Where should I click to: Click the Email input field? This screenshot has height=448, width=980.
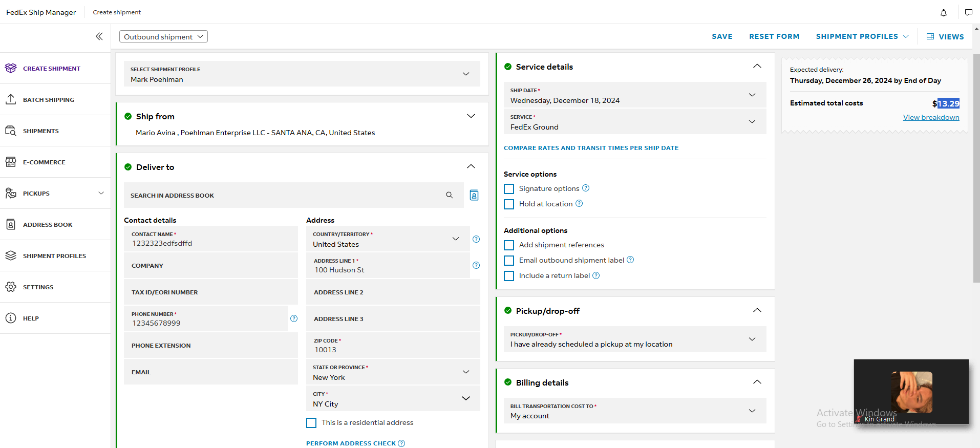click(x=211, y=372)
